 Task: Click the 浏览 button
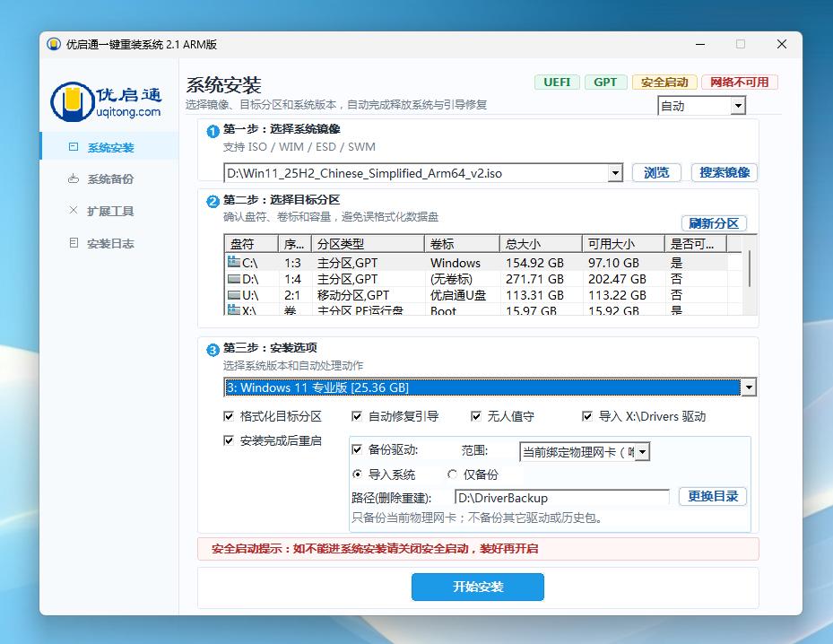656,173
